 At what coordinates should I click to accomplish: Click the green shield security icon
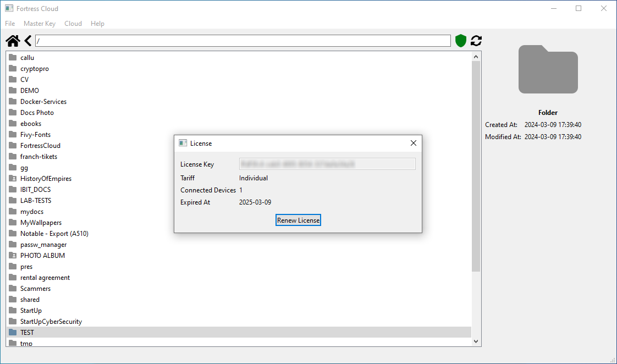click(x=460, y=40)
